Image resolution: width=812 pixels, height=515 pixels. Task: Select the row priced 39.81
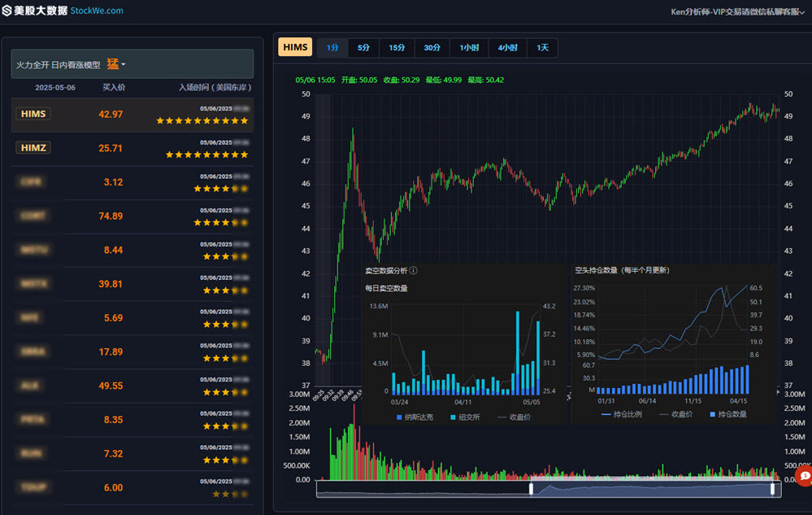click(132, 284)
